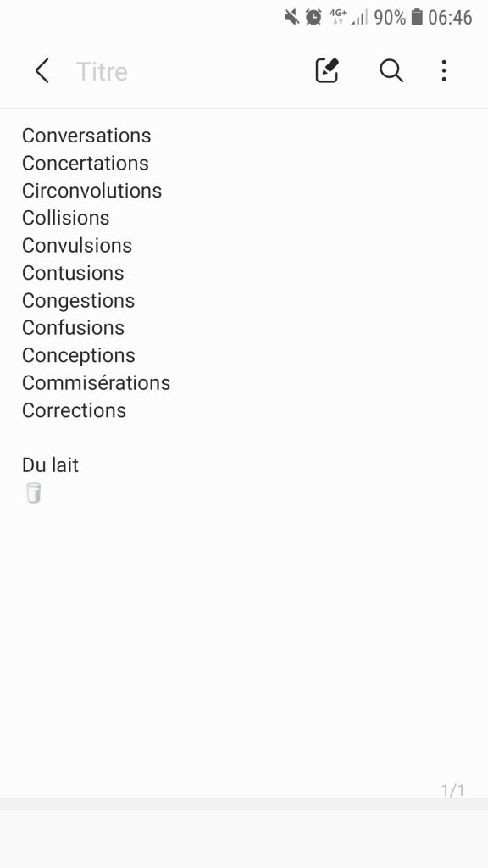Tap the line Congestions
488x868 pixels.
pyautogui.click(x=79, y=301)
